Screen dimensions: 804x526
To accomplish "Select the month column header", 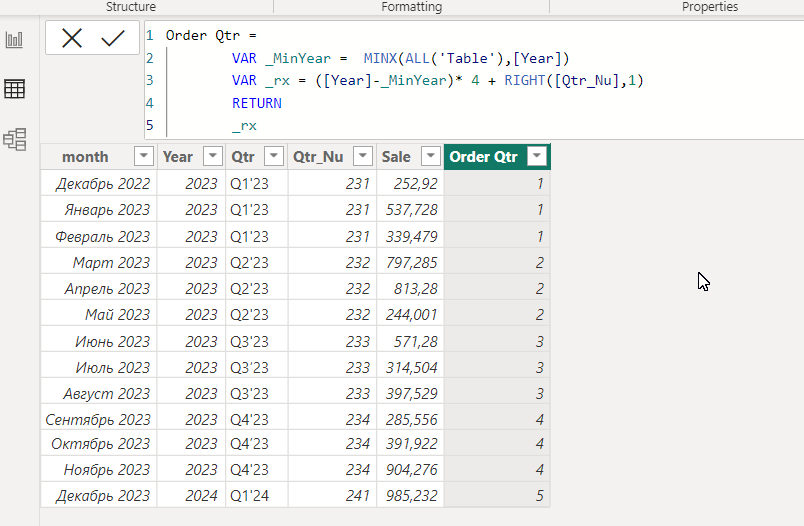I will pos(85,156).
